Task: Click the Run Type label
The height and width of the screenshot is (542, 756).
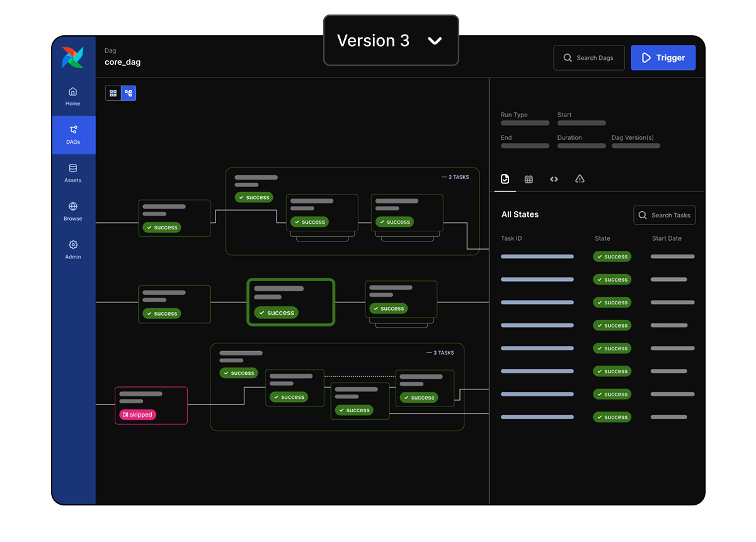Action: point(514,115)
